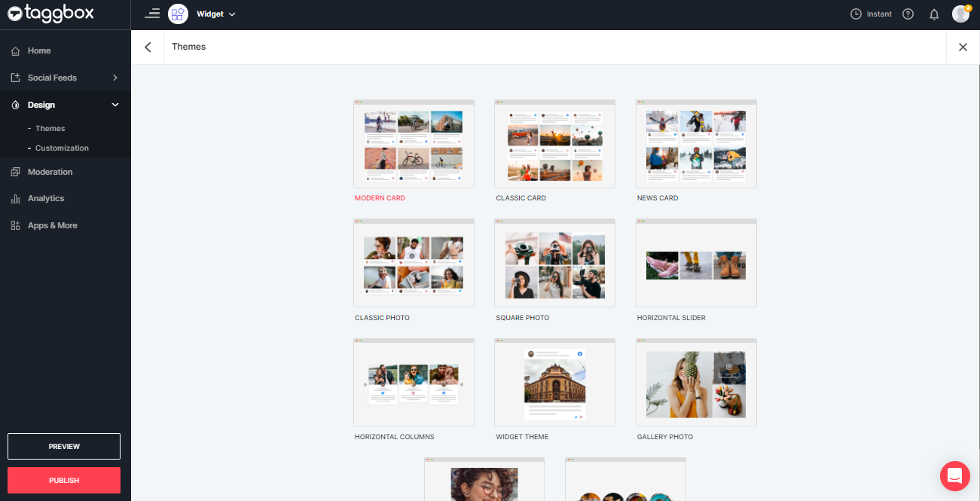Click the Social Feeds sidebar icon
This screenshot has width=980, height=501.
coord(16,78)
